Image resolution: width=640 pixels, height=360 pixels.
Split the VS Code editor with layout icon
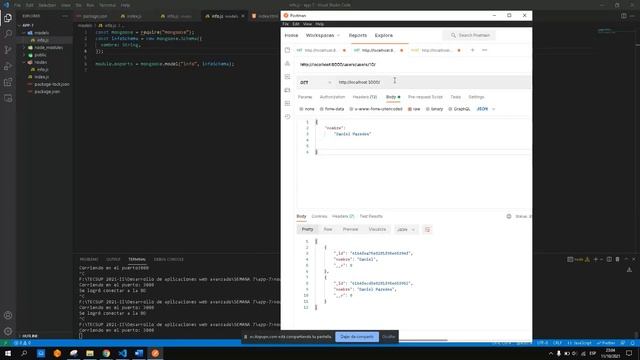coord(624,16)
